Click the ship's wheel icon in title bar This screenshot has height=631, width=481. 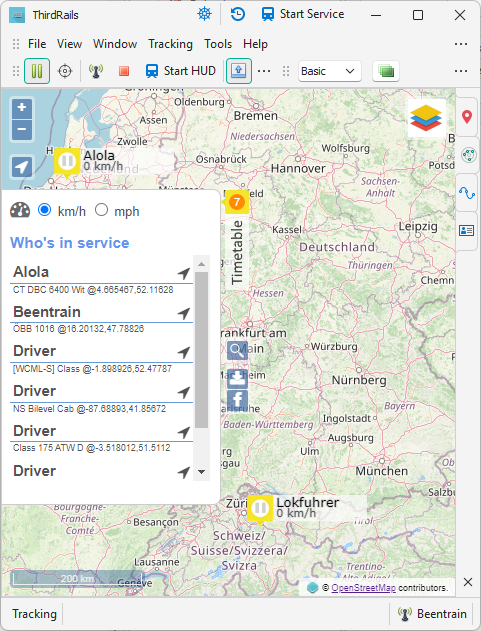204,14
